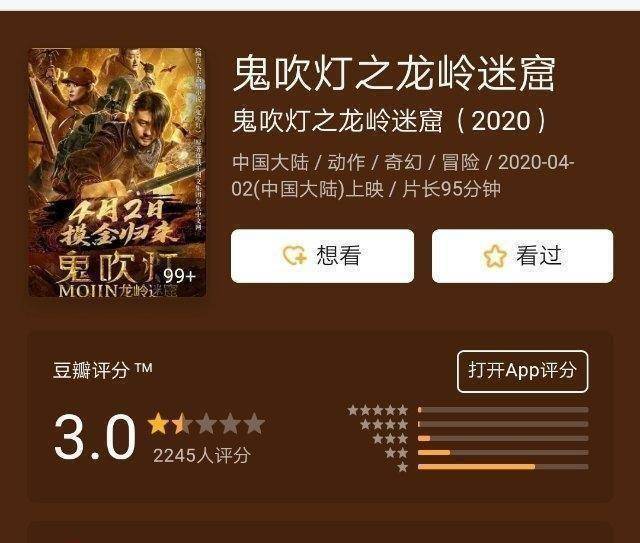Screen dimensions: 640x543
Task: Select the half-filled second rating star
Action: 182,423
